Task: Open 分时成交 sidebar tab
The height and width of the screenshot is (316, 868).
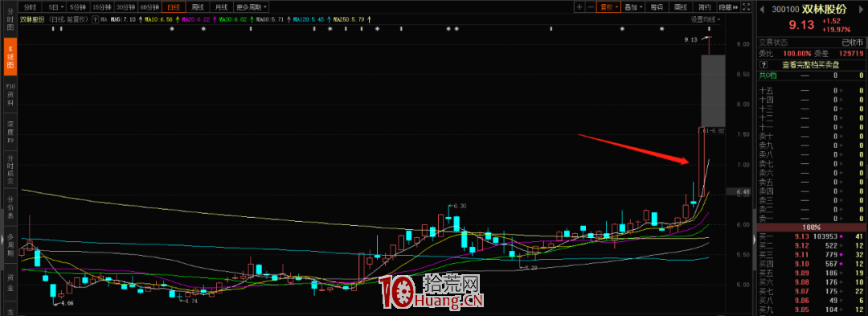Action: coord(10,170)
